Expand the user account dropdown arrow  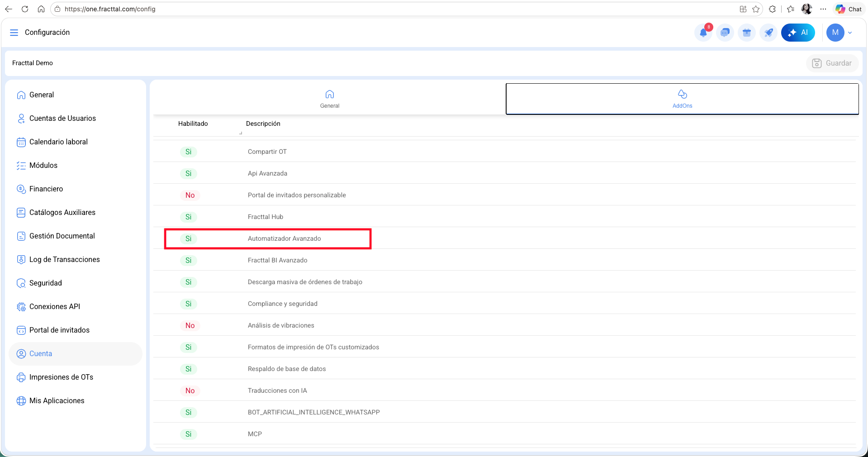tap(850, 33)
